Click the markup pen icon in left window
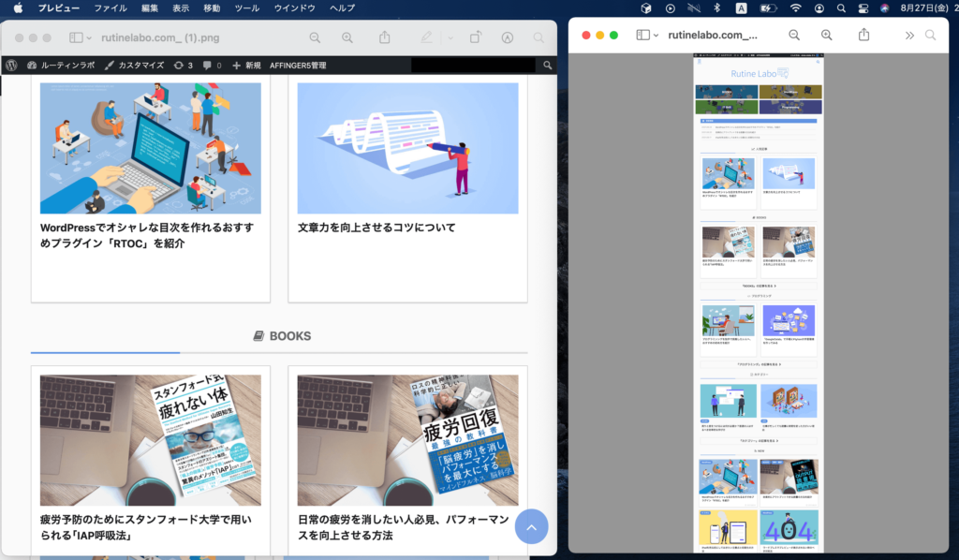 [x=427, y=37]
